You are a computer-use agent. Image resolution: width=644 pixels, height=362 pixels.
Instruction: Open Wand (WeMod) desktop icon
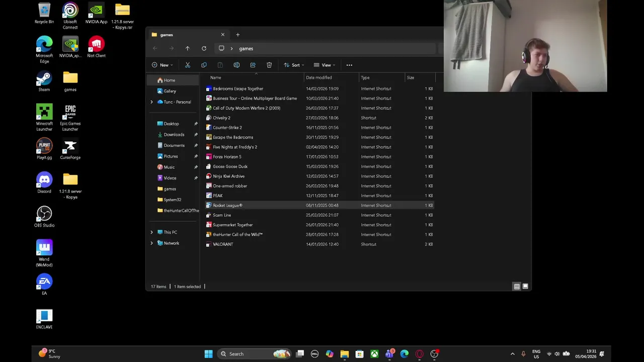[x=44, y=254]
